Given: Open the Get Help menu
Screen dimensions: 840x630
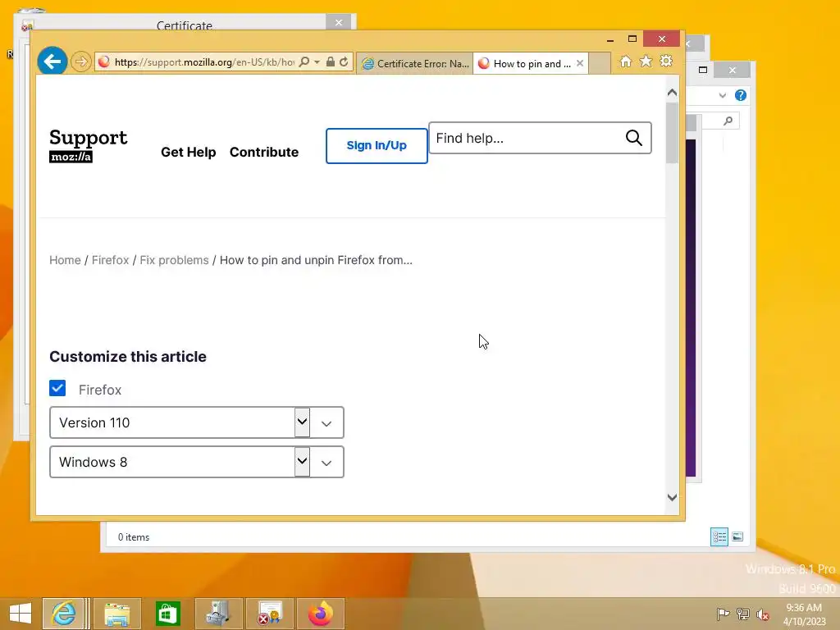Looking at the screenshot, I should [x=188, y=152].
